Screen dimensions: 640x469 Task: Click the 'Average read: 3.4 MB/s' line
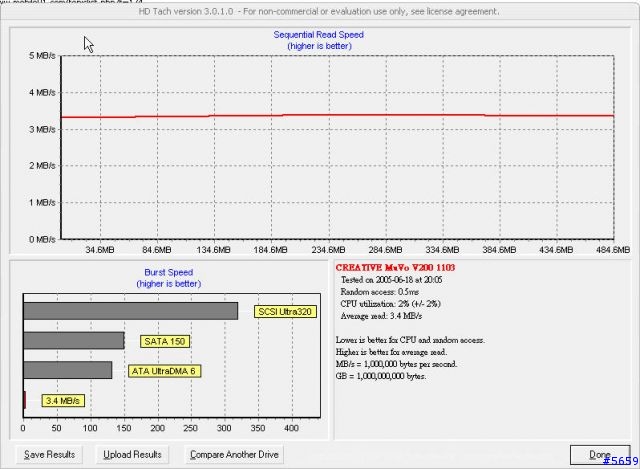pyautogui.click(x=381, y=316)
